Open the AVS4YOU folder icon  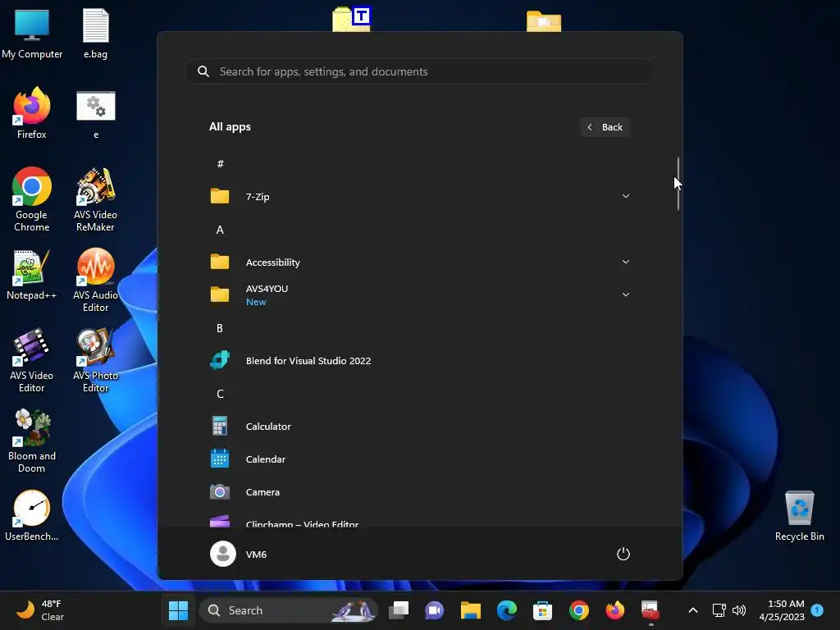click(220, 294)
